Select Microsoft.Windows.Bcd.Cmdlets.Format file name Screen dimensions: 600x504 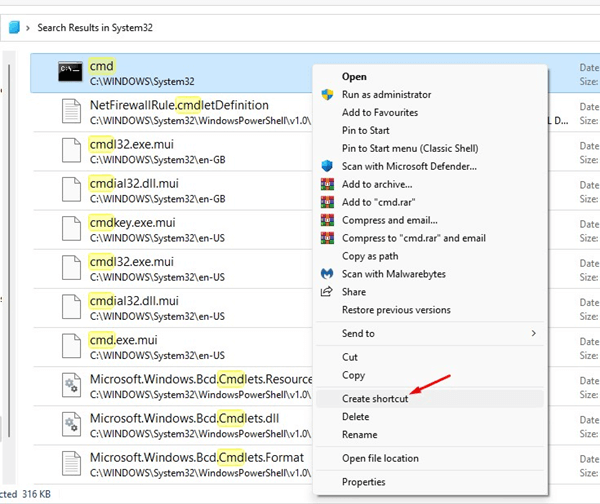(x=197, y=457)
